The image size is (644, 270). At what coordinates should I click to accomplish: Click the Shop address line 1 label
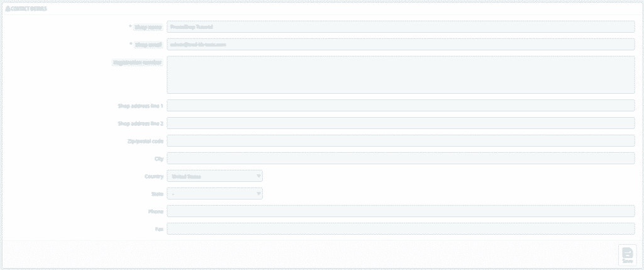click(x=140, y=106)
